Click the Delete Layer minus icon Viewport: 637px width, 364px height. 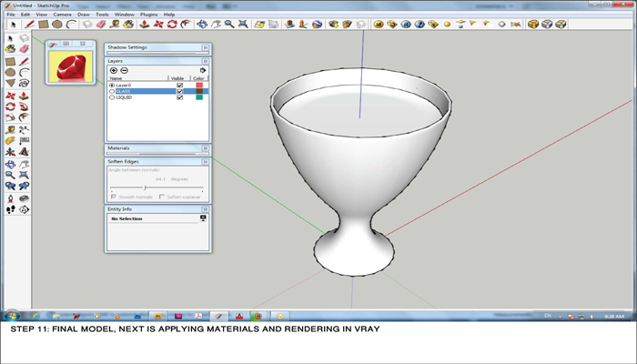(x=124, y=70)
